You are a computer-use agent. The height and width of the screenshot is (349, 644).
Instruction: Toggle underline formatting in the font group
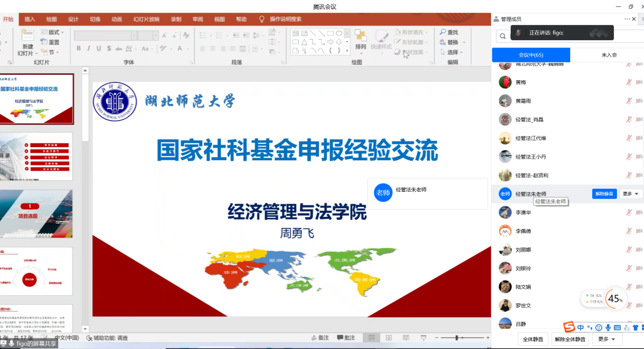click(98, 48)
